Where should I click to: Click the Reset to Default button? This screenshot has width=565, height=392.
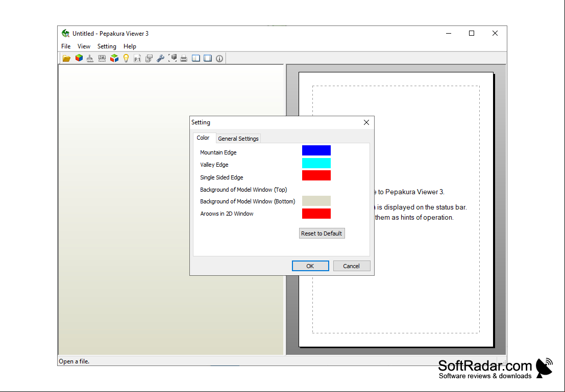[x=322, y=233]
